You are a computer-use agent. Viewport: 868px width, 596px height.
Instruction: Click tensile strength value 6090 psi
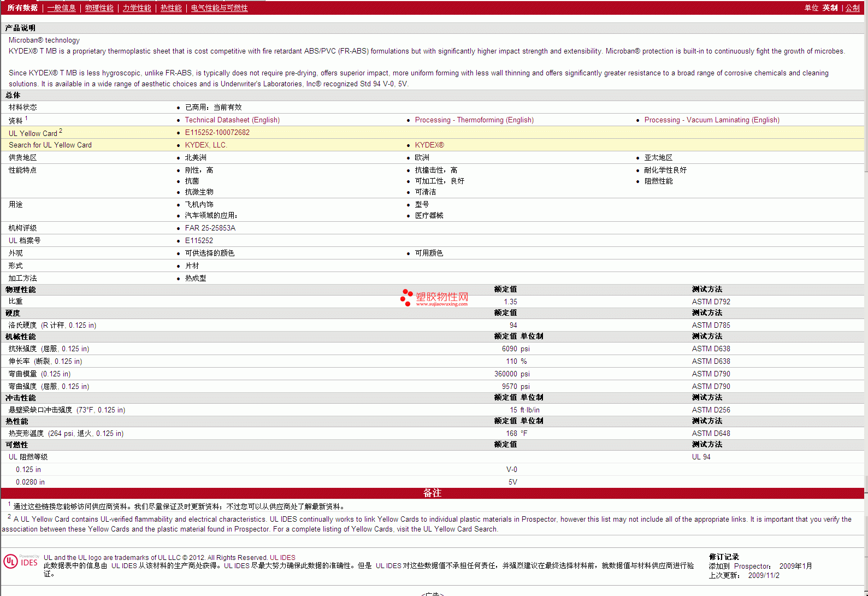(516, 349)
